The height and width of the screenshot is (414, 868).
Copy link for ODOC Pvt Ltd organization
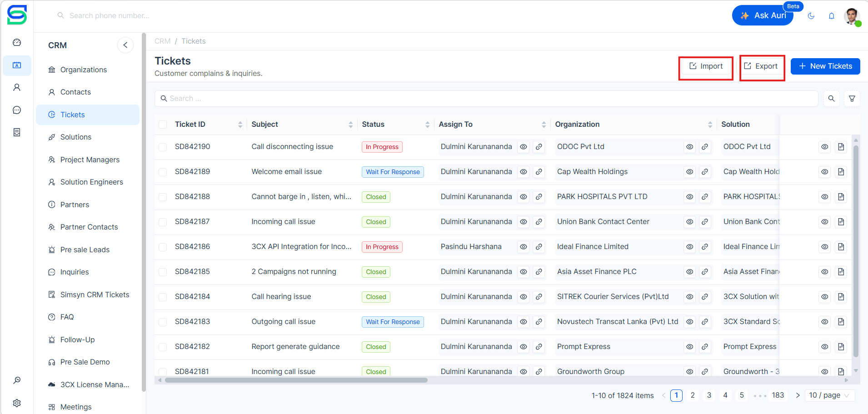click(x=705, y=147)
